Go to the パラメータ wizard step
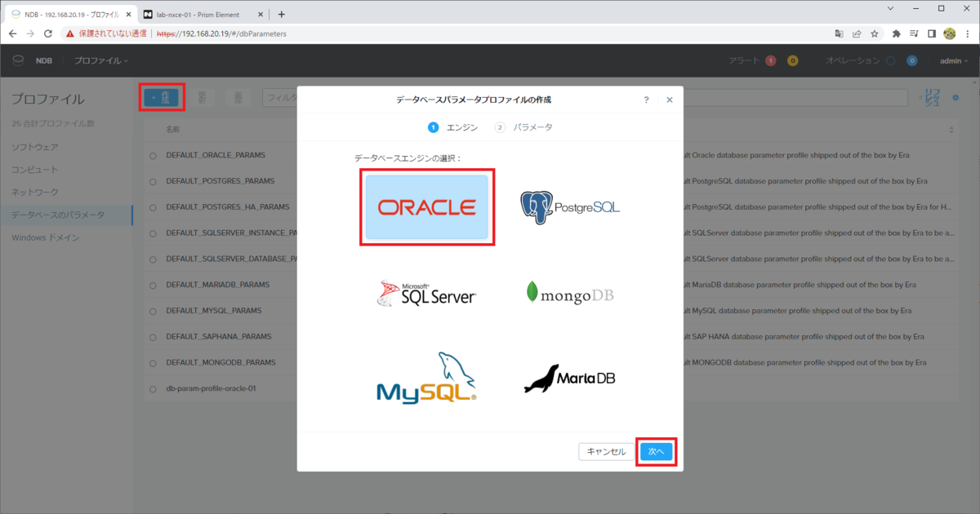Viewport: 980px width, 514px height. click(523, 127)
